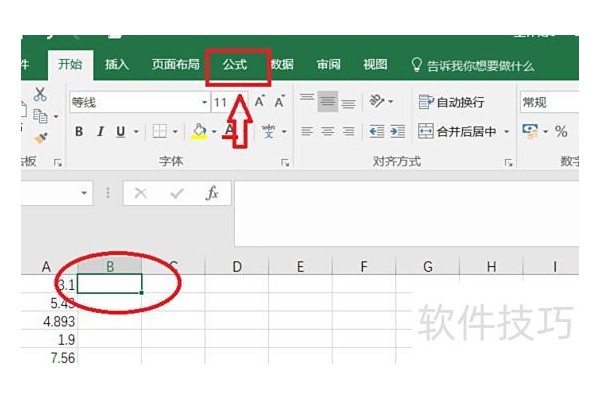Screen dimensions: 600x400
Task: Select column G header
Action: click(428, 266)
